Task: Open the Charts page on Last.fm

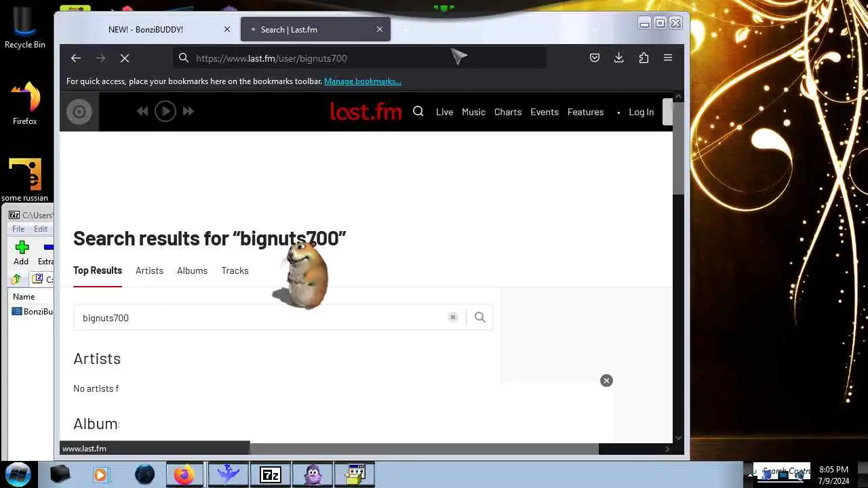Action: tap(508, 112)
